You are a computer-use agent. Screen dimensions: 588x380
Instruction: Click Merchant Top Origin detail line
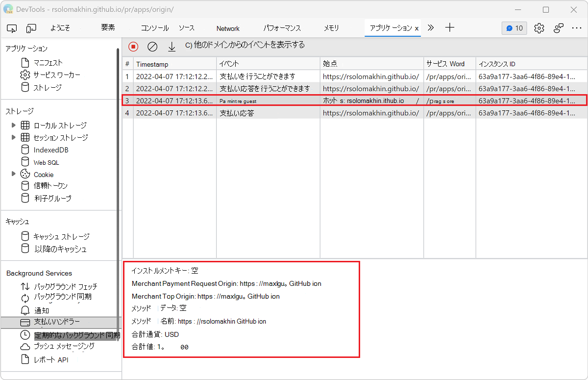click(206, 296)
